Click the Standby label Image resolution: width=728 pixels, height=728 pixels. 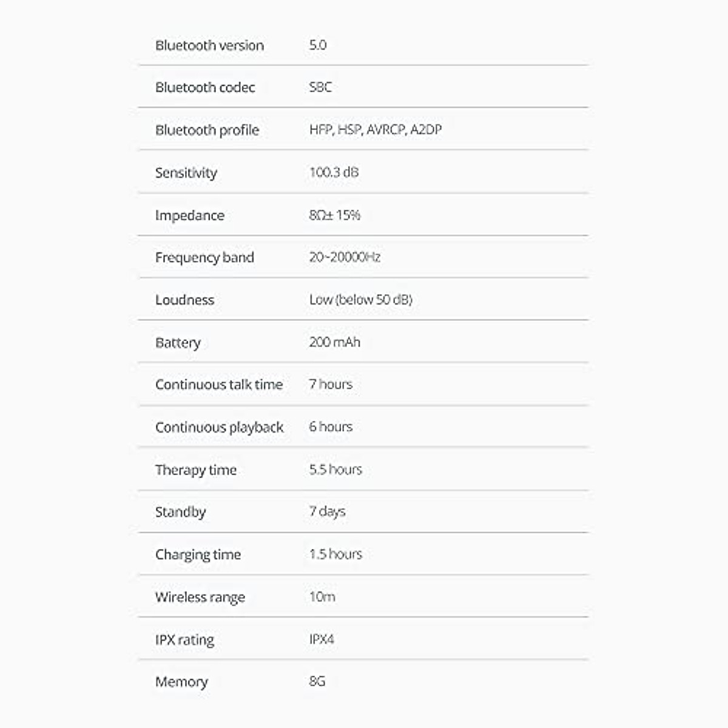(180, 512)
